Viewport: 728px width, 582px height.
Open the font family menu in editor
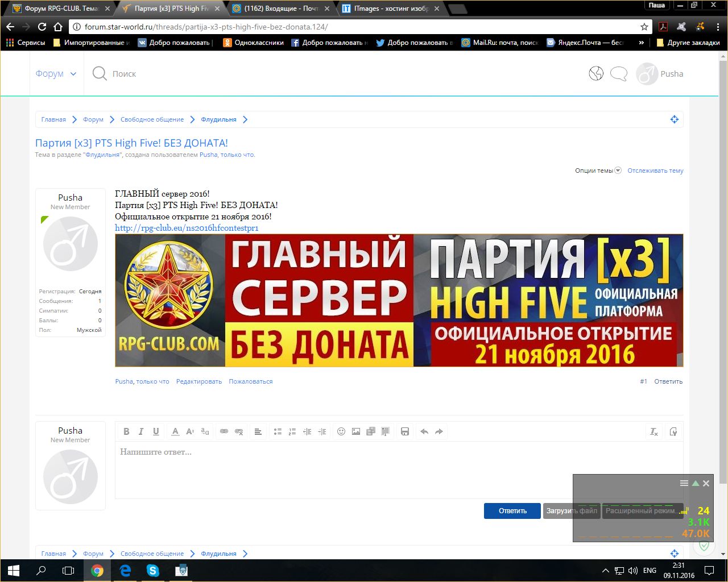pyautogui.click(x=205, y=431)
